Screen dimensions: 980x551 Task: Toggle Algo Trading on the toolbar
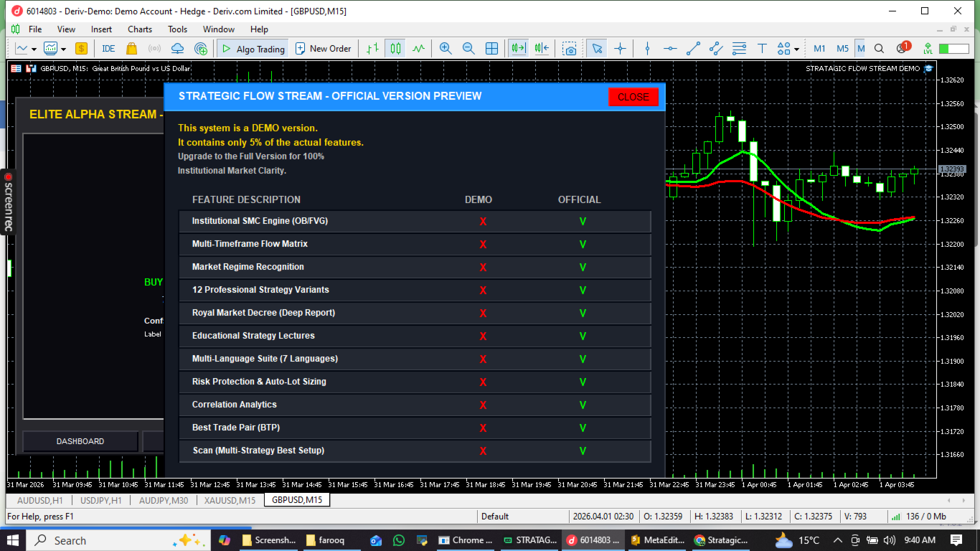(x=253, y=49)
